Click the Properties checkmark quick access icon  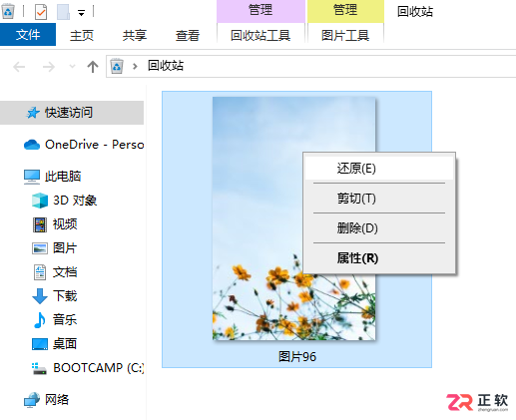coord(41,12)
